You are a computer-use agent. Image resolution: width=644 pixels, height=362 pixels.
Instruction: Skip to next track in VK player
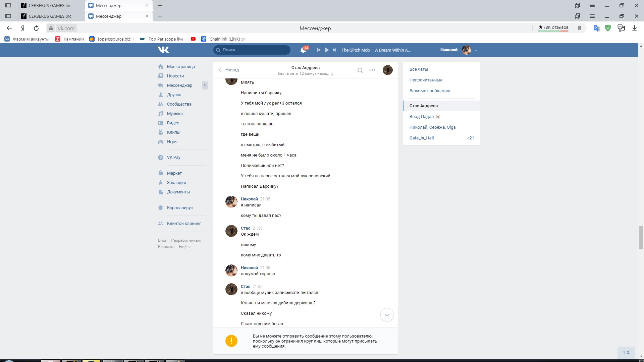(x=334, y=50)
